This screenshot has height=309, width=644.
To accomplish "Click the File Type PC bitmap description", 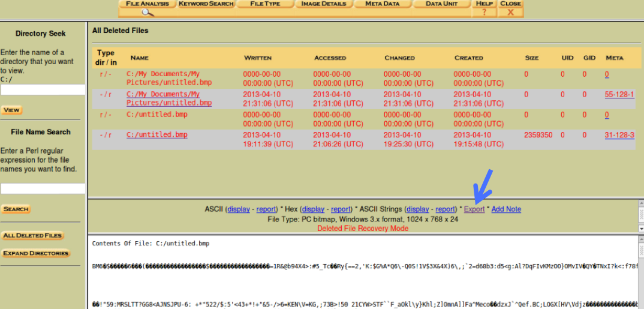I will coord(363,219).
